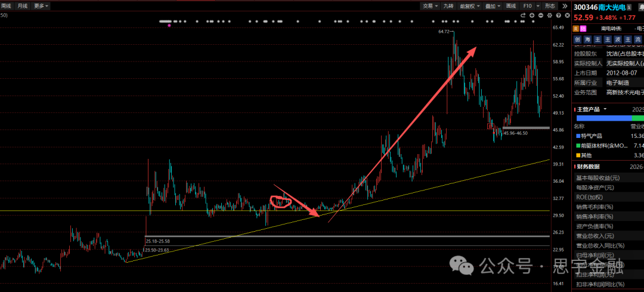This screenshot has height=292, width=644.
Task: Click the 23.50-23.63 gap label
Action: 158,250
